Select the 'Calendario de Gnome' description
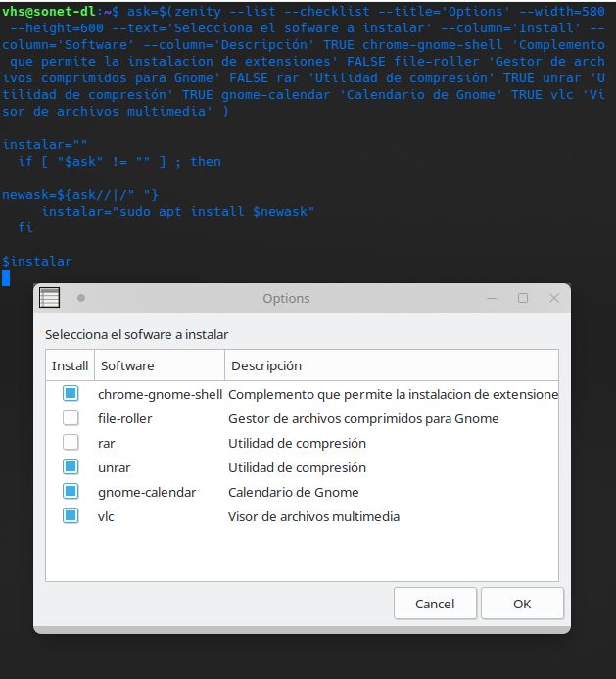The width and height of the screenshot is (616, 679). click(293, 492)
